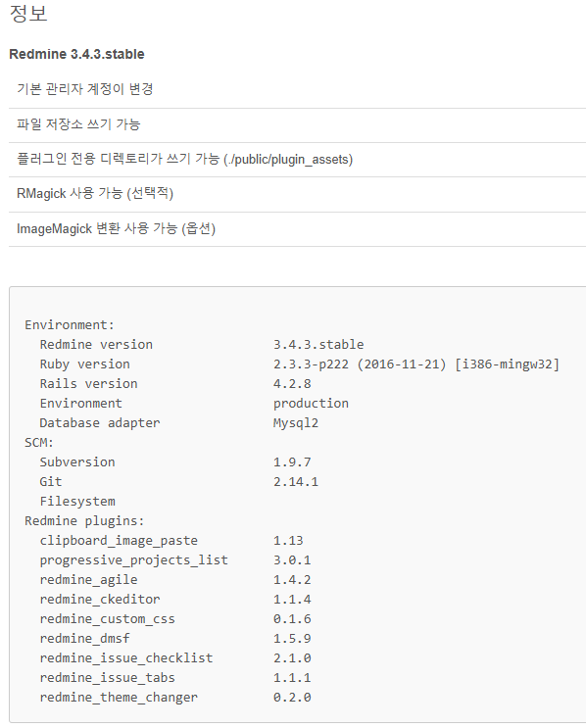
Task: Click the 파일 저장소 쓰기 가능 row
Action: (x=297, y=124)
